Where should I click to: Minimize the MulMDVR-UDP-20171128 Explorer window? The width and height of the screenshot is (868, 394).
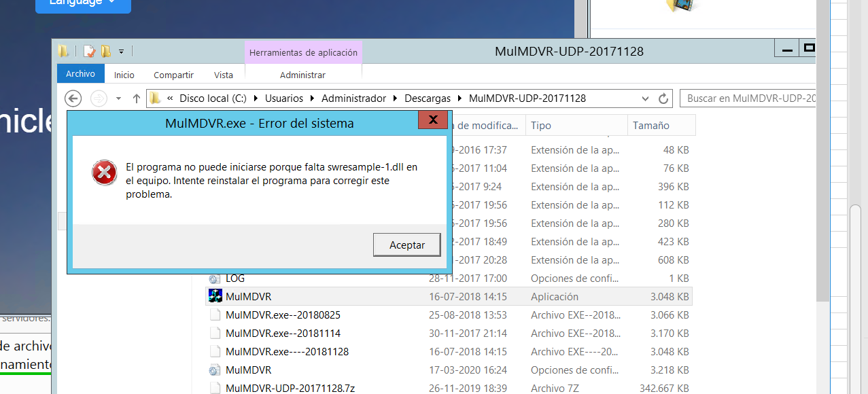pyautogui.click(x=786, y=48)
